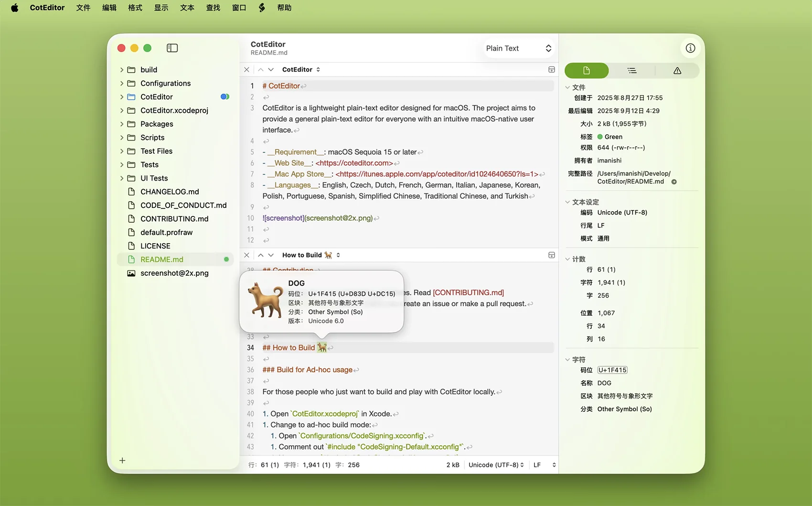Click the CONTRIBUTING.md link in editor

[468, 292]
